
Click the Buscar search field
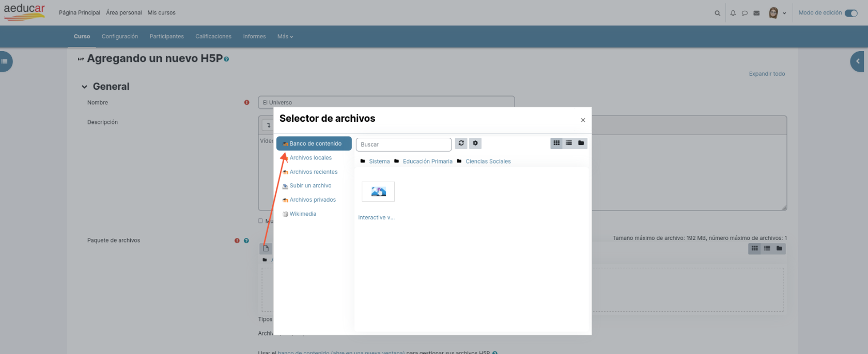tap(404, 144)
